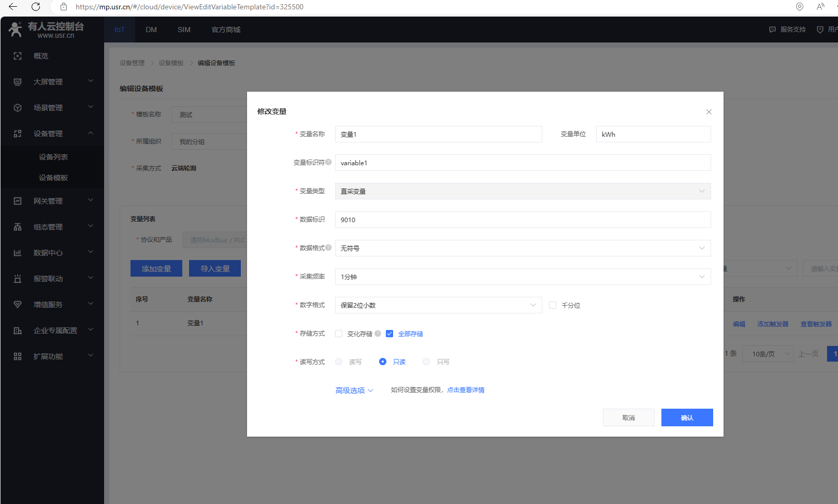Viewport: 838px width, 504px height.
Task: Close the 修改变量 dialog with X
Action: click(x=709, y=112)
